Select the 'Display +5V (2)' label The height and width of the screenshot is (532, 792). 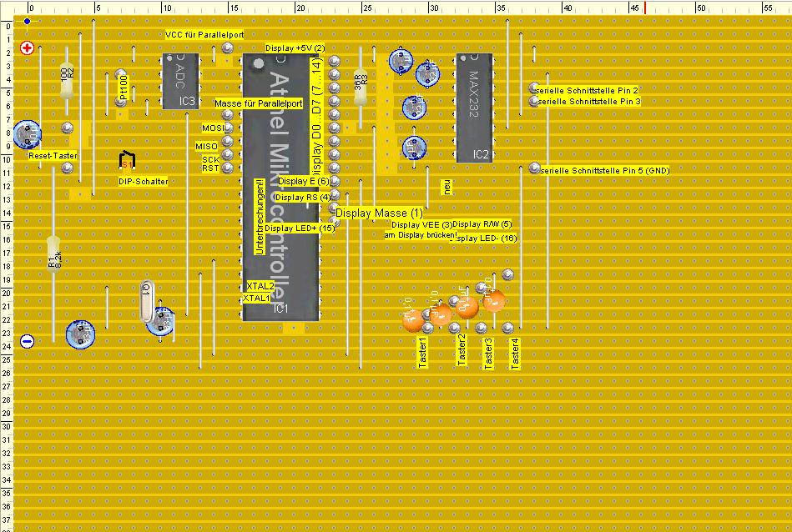click(295, 48)
